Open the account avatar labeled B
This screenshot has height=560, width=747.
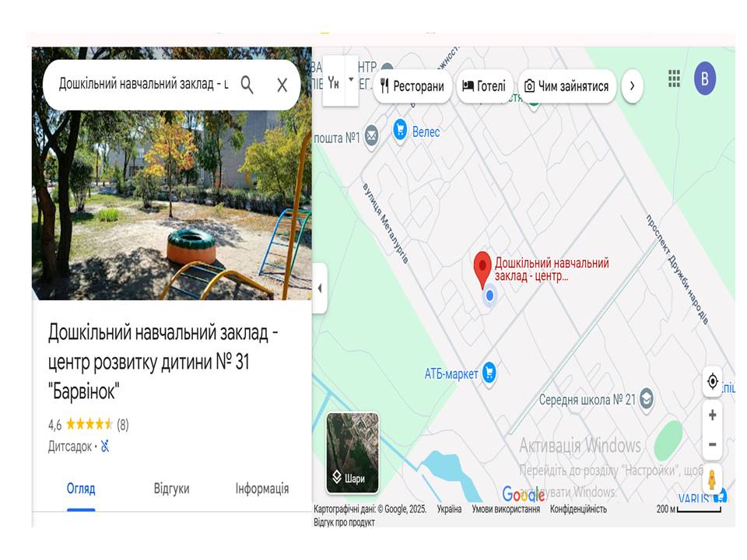click(705, 79)
